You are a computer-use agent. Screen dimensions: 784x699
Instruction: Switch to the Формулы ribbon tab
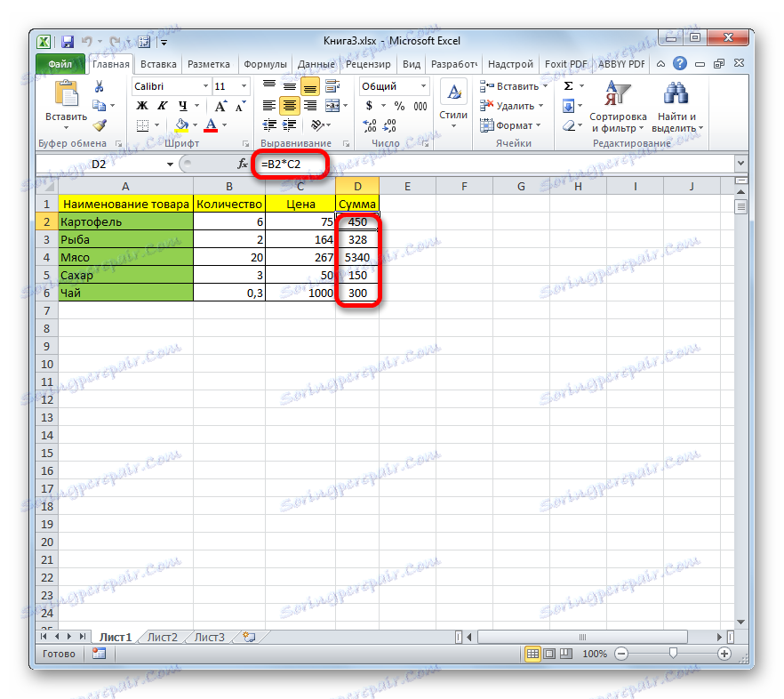(x=265, y=64)
